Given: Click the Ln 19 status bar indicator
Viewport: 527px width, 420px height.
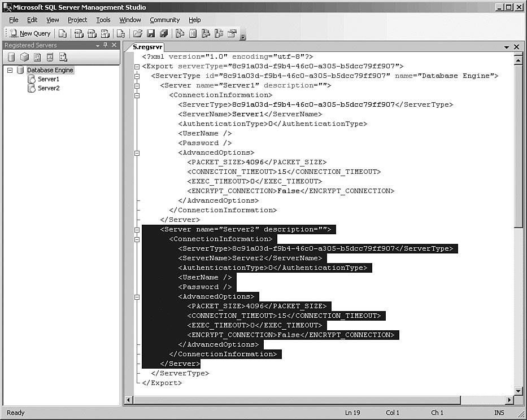Looking at the screenshot, I should pos(352,413).
